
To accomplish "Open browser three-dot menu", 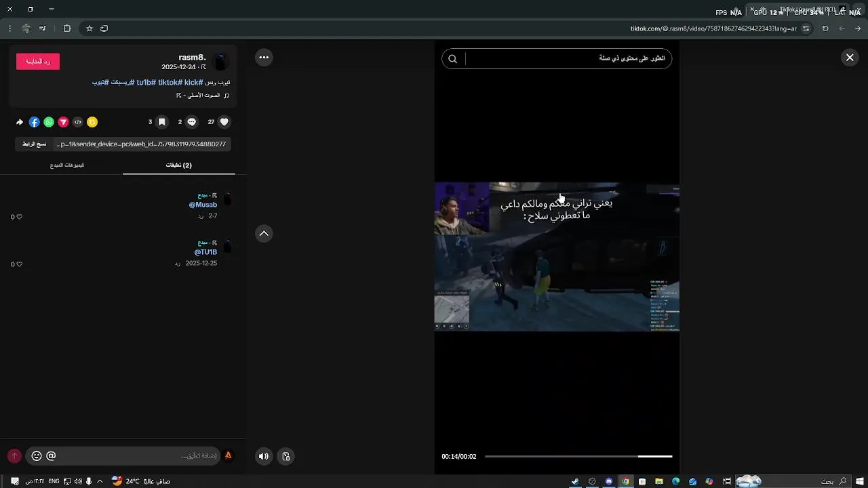I will coord(9,28).
